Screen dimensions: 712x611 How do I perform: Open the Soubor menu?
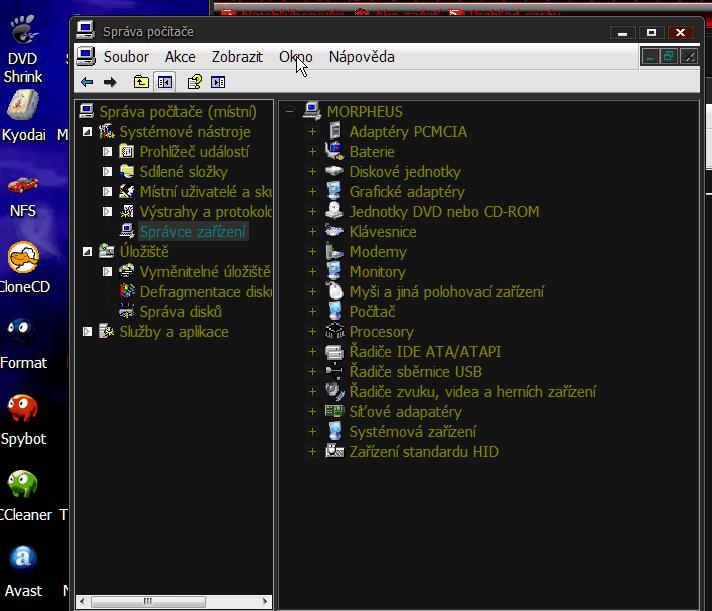tap(126, 57)
